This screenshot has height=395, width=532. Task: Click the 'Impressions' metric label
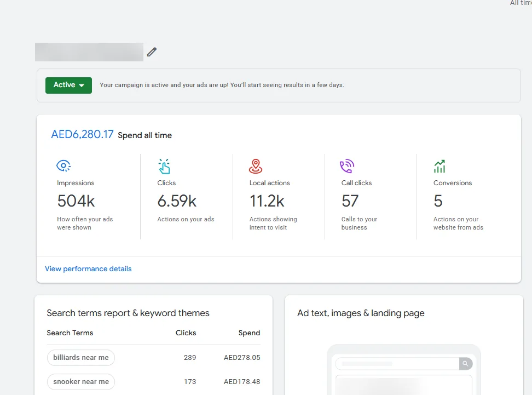coord(76,183)
